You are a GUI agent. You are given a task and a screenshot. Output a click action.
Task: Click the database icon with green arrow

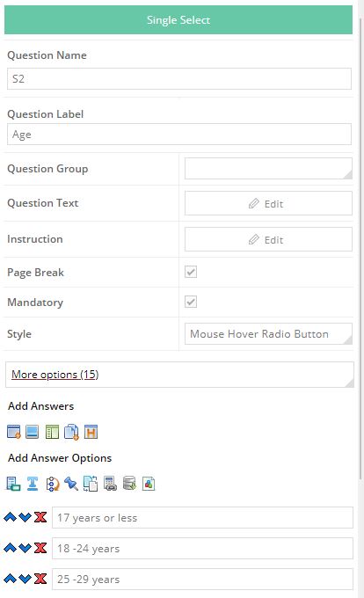pyautogui.click(x=129, y=484)
